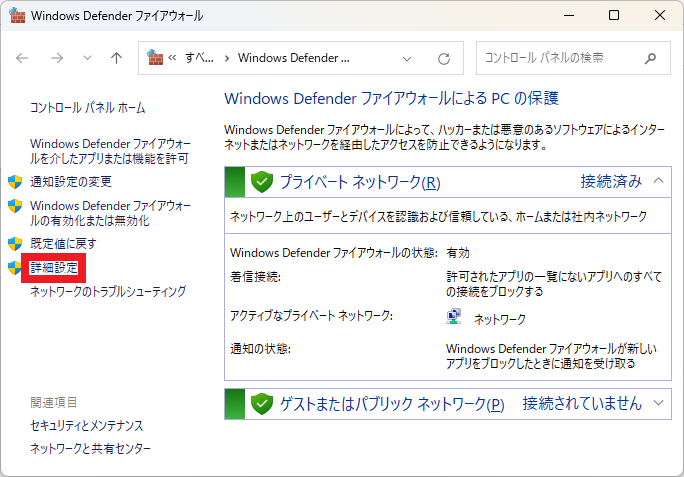Click green shield icon for パブリック ネットワーク
684x477 pixels.
click(x=262, y=404)
